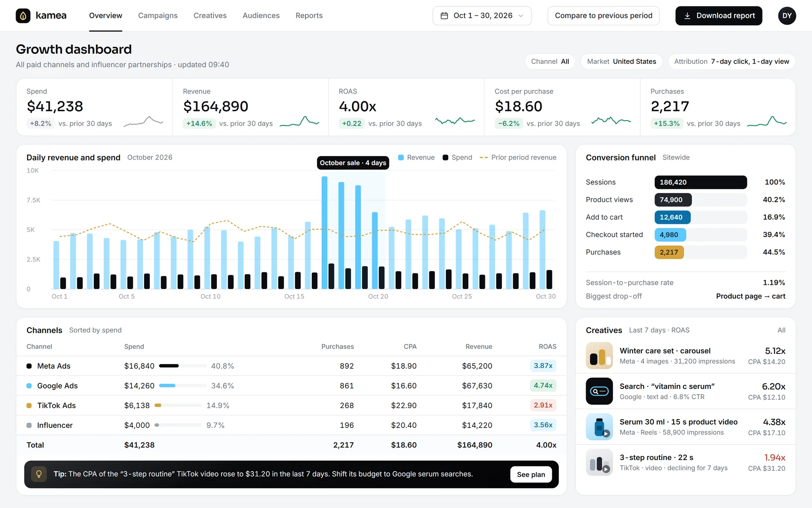This screenshot has height=508, width=812.
Task: Click the See plan button
Action: tap(531, 475)
